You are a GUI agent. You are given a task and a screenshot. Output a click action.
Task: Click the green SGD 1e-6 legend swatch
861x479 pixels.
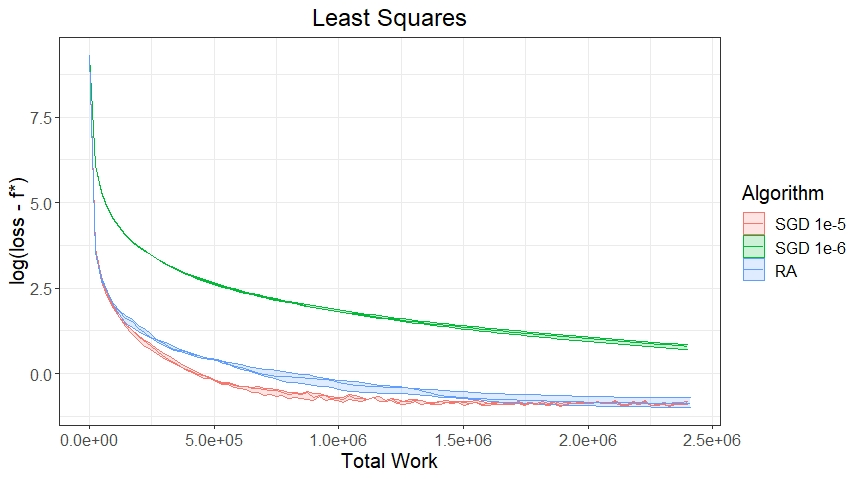tap(753, 247)
